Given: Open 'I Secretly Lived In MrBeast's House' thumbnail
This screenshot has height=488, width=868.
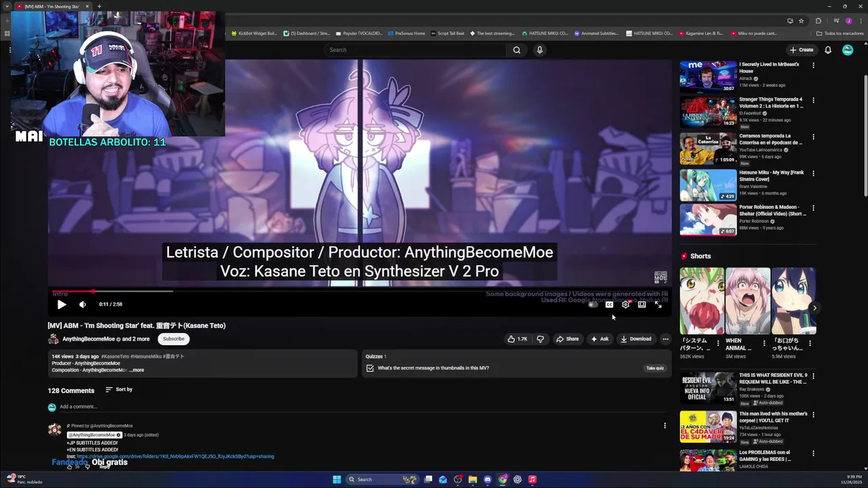Looking at the screenshot, I should coord(708,76).
